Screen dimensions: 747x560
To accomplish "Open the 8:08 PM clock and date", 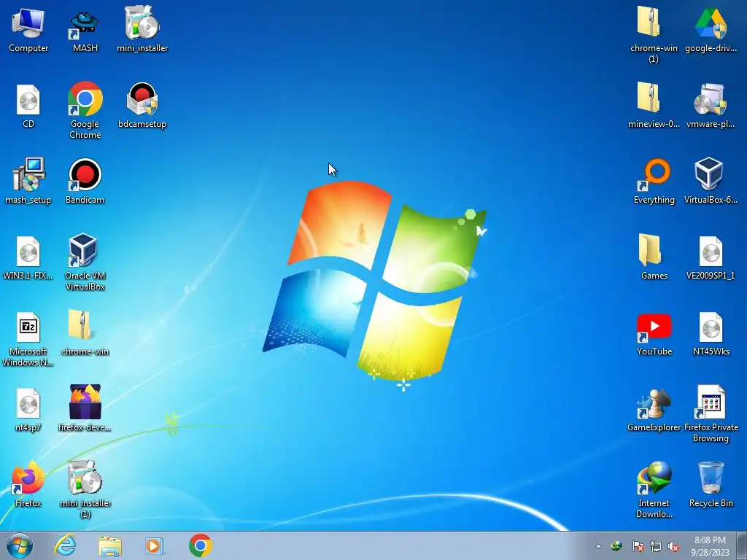I will pyautogui.click(x=710, y=546).
